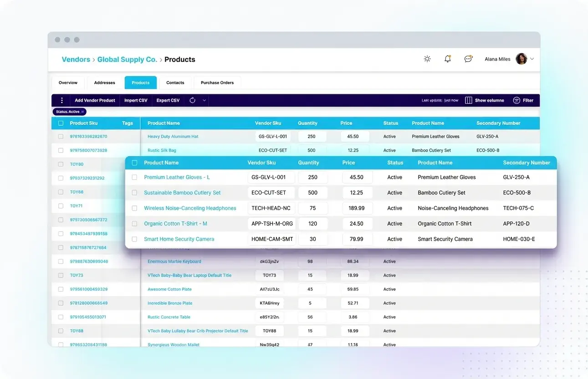Expand the refresh options chevron
This screenshot has width=588, height=379.
click(x=204, y=100)
